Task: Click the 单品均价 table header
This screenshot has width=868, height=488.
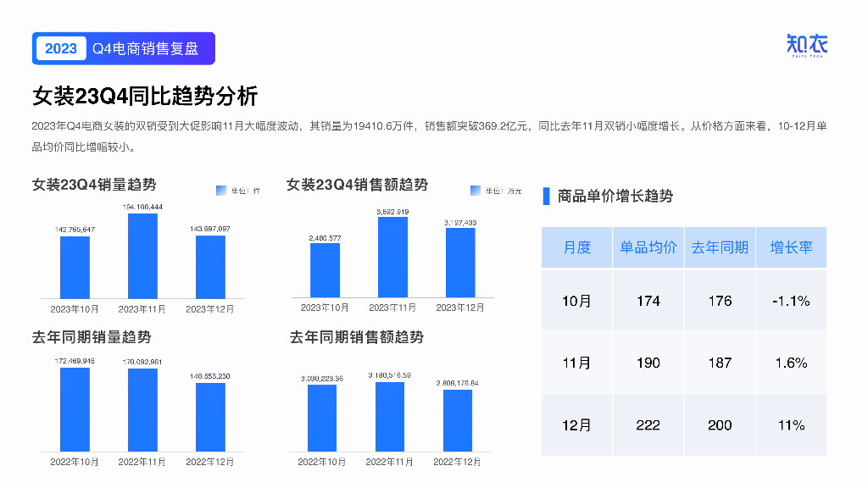Action: (648, 247)
